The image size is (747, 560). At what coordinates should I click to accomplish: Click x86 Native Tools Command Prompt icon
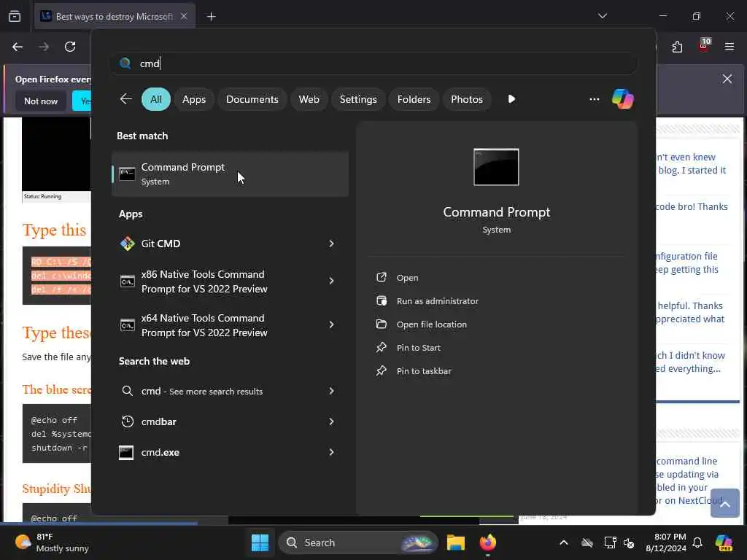click(127, 281)
